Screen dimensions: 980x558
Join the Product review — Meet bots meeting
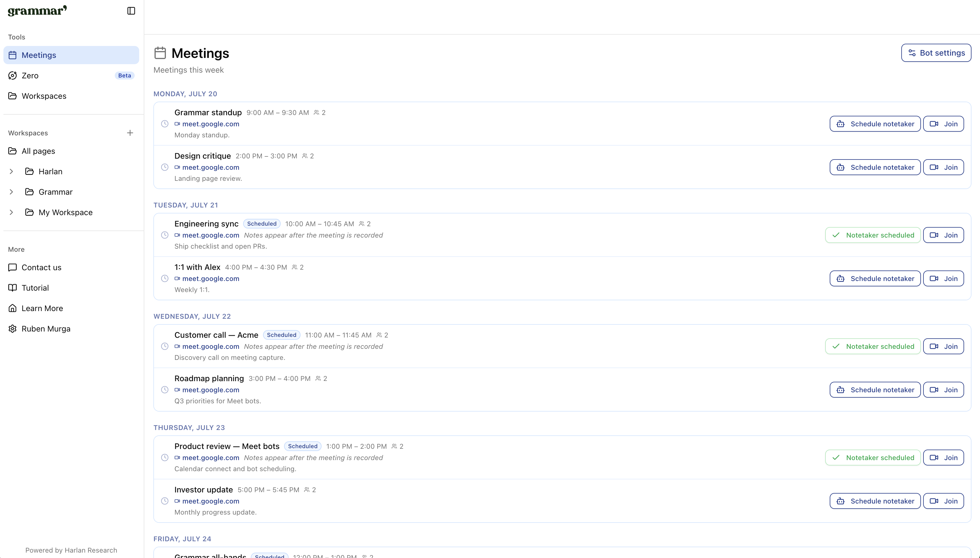tap(943, 458)
